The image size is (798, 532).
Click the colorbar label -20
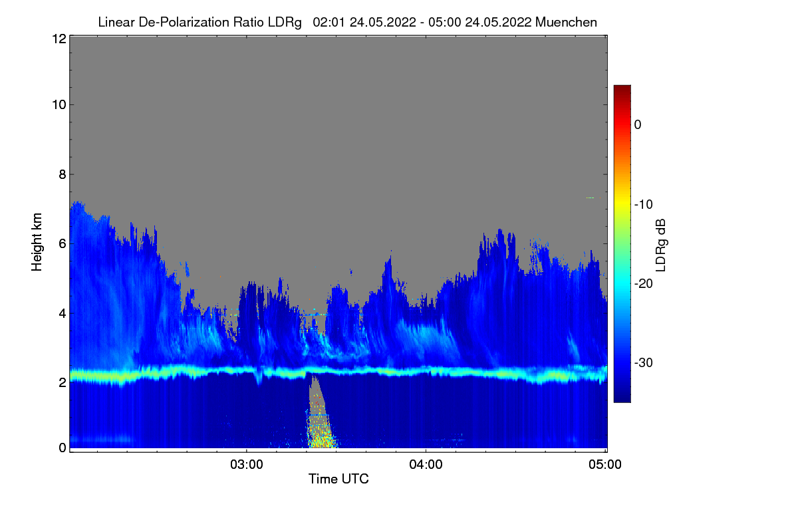[644, 283]
